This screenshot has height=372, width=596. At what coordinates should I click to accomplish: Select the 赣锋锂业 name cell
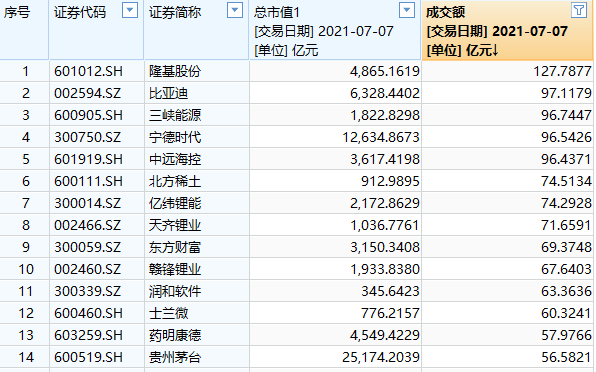197,269
